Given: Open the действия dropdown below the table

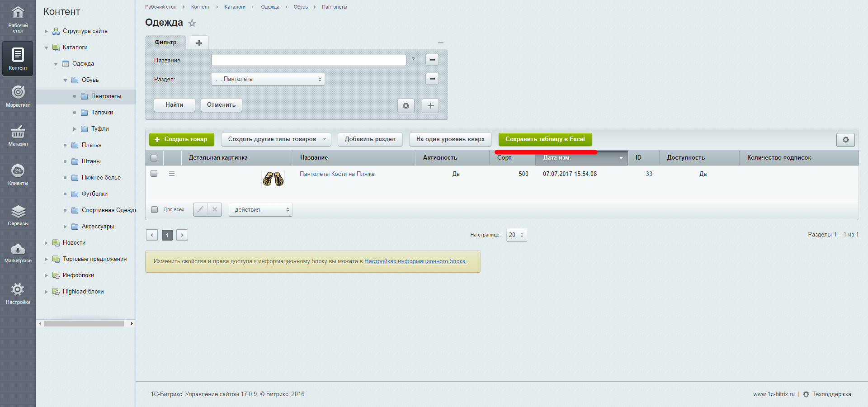Looking at the screenshot, I should (260, 210).
